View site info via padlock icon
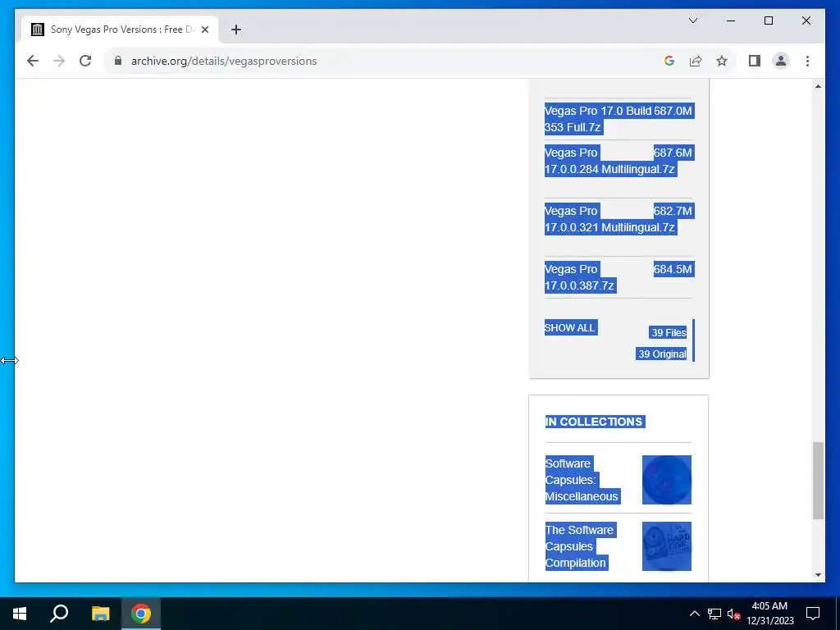 [118, 61]
